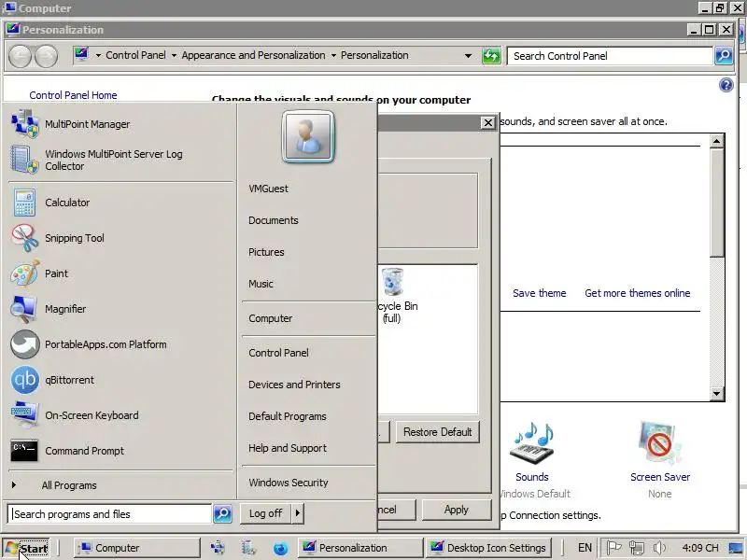Click the network tray icon
The width and height of the screenshot is (747, 560).
(x=637, y=548)
